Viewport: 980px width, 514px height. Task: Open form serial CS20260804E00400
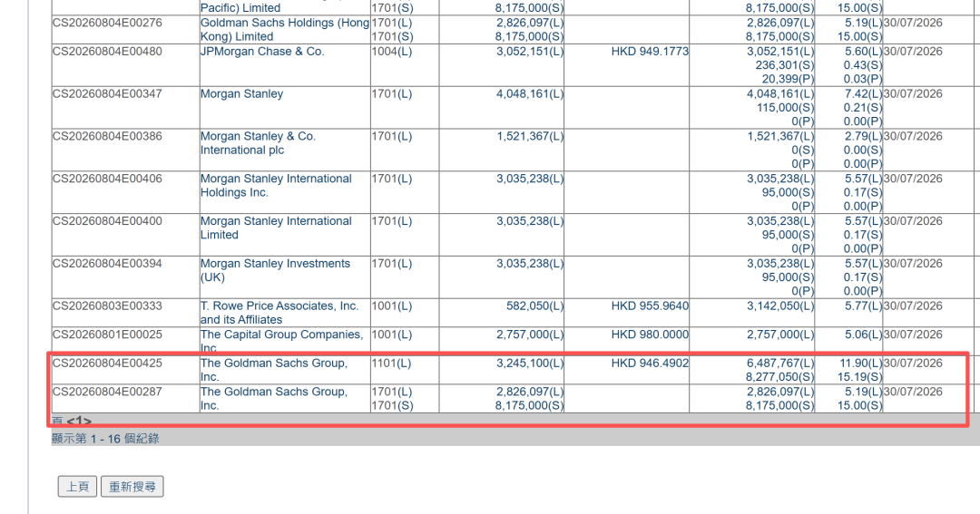click(x=107, y=221)
